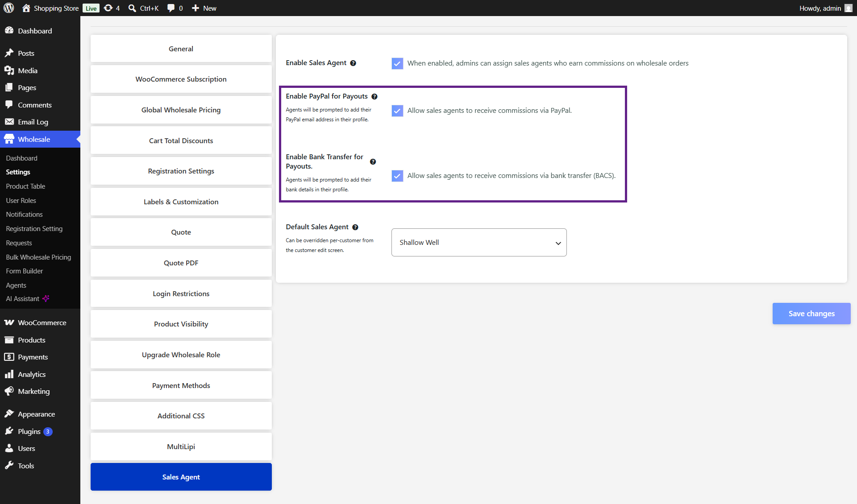Click the Email Log envelope icon
This screenshot has width=857, height=504.
click(x=9, y=122)
